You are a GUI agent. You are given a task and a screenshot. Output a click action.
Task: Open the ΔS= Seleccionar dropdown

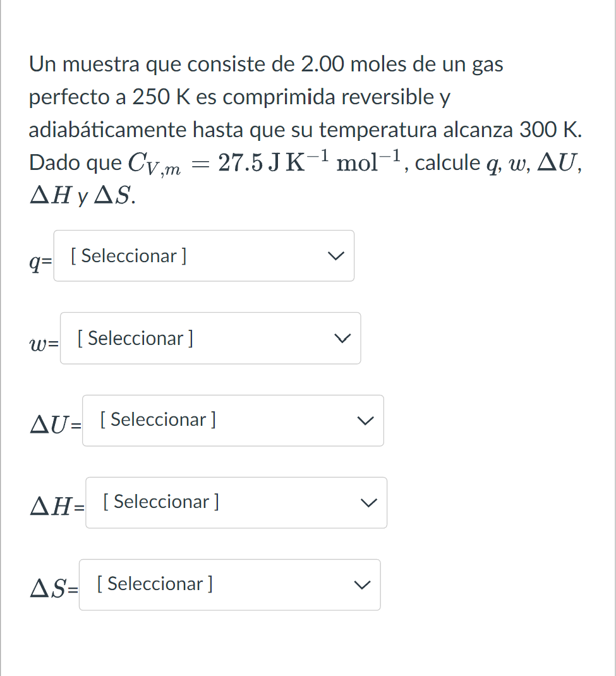tap(230, 584)
